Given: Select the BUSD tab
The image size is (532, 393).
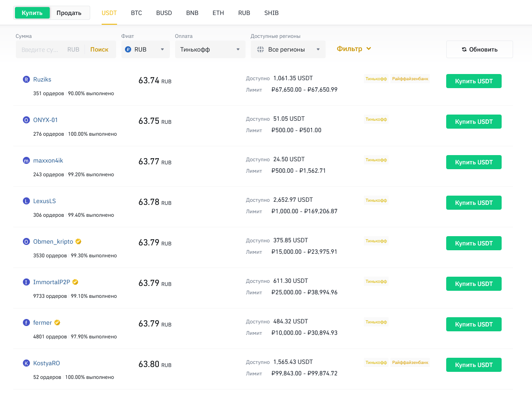Looking at the screenshot, I should pyautogui.click(x=164, y=13).
